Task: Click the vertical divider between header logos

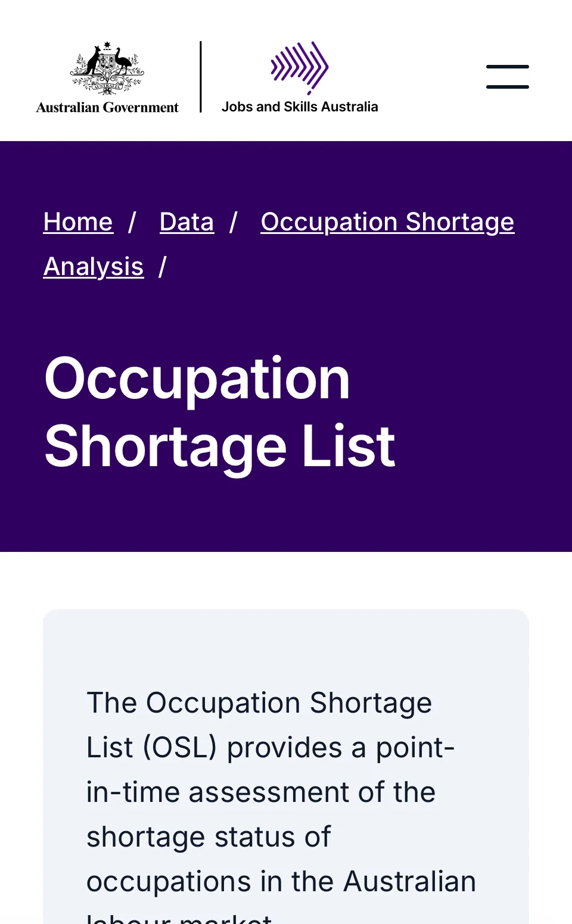Action: 201,77
